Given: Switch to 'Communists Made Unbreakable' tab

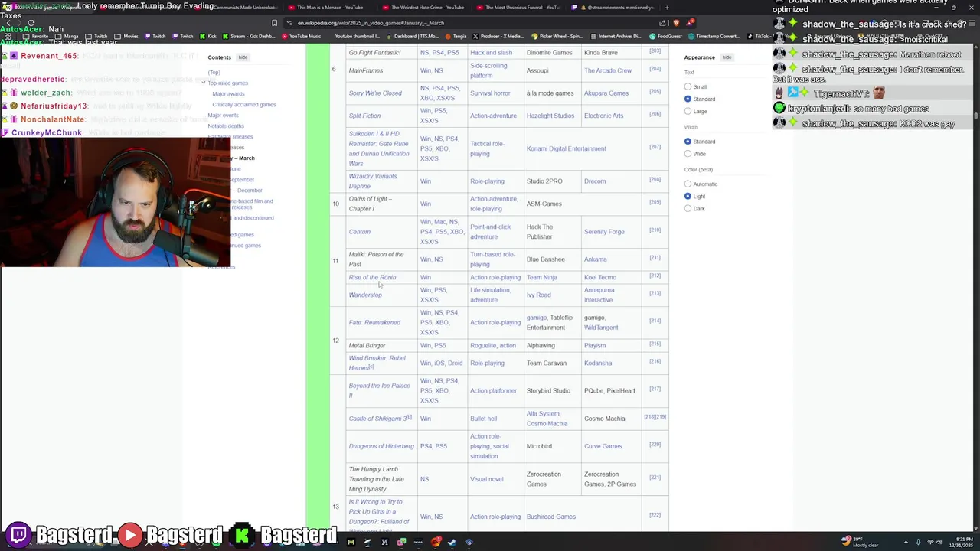Looking at the screenshot, I should point(245,8).
